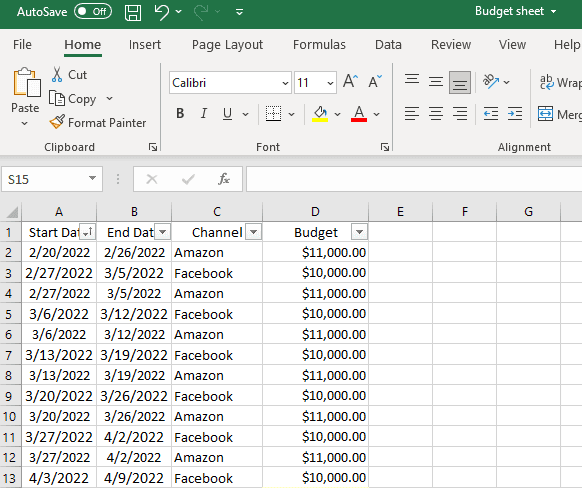The image size is (582, 488).
Task: Open the Start Date sort filter button
Action: point(88,232)
